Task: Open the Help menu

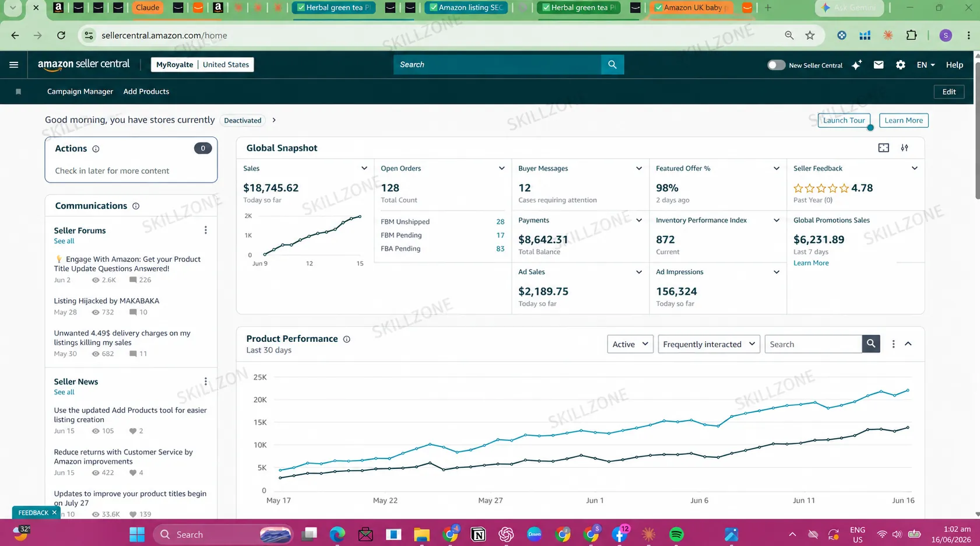Action: tap(954, 65)
